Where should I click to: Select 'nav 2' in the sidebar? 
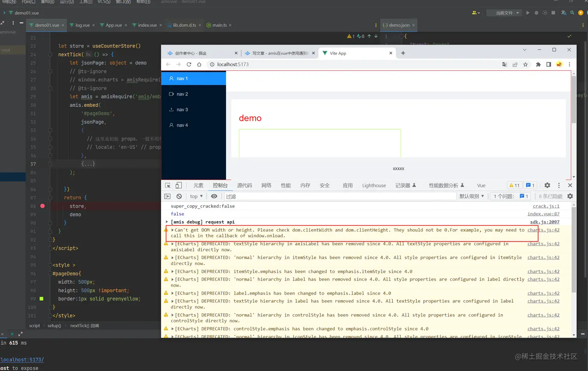[x=182, y=94]
